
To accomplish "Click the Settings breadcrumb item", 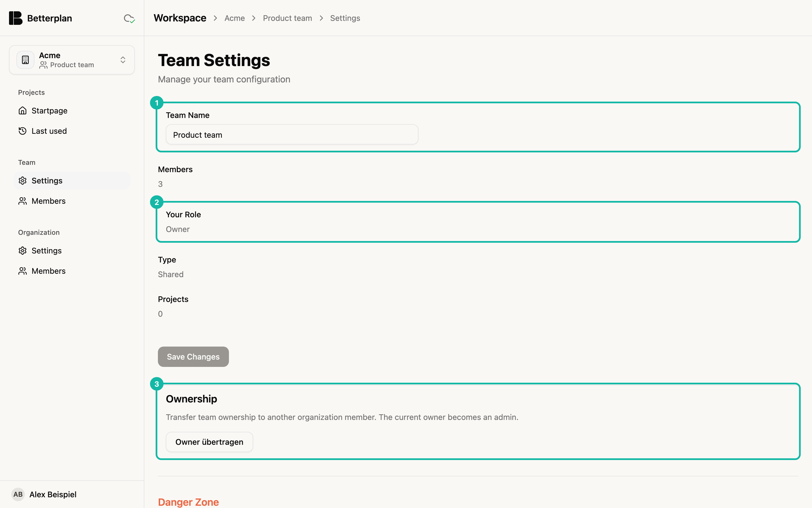I will [x=345, y=18].
